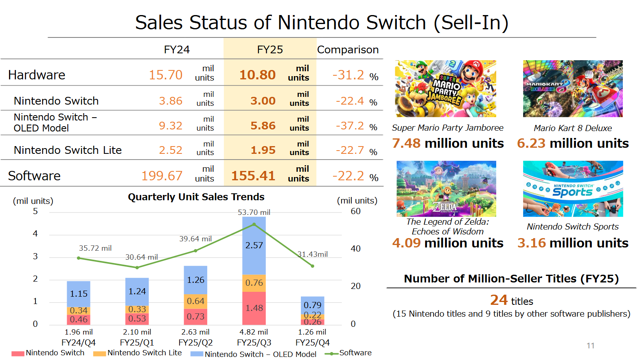Click the FY25 Software value 155.41
This screenshot has height=361, width=644.
(x=253, y=176)
